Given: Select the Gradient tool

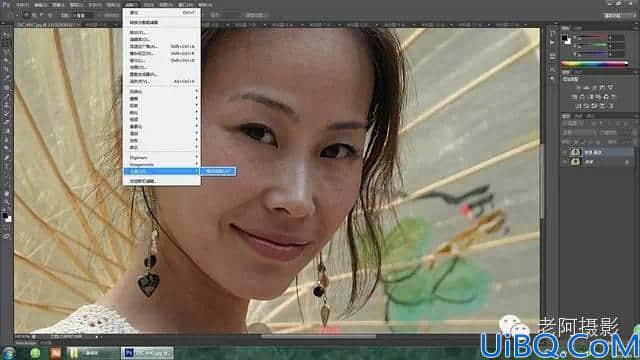Looking at the screenshot, I should (x=6, y=131).
